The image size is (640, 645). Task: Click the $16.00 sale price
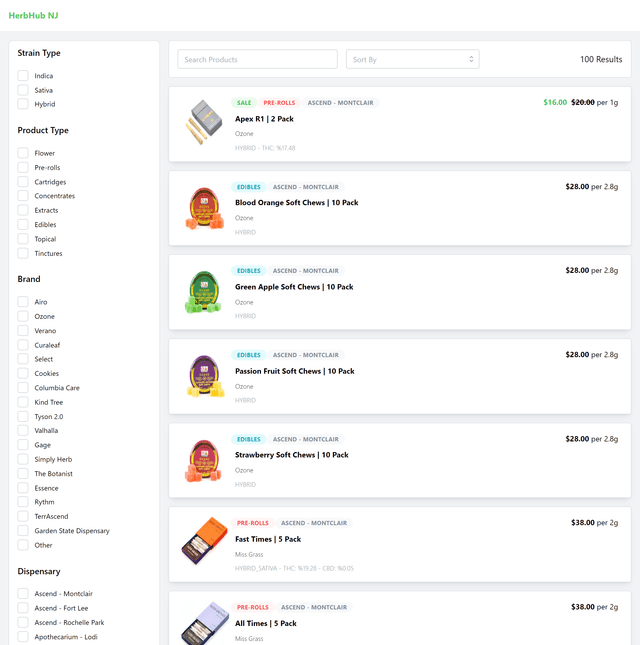555,102
